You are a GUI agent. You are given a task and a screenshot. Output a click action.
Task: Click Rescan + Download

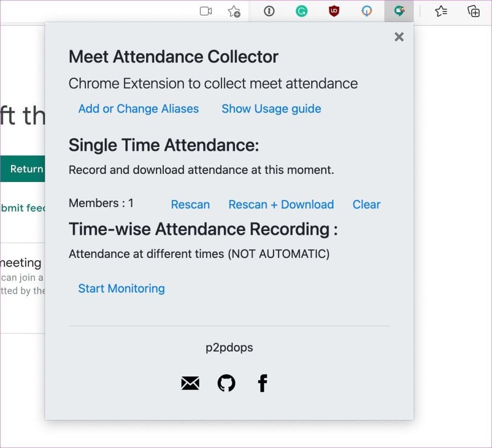click(281, 205)
